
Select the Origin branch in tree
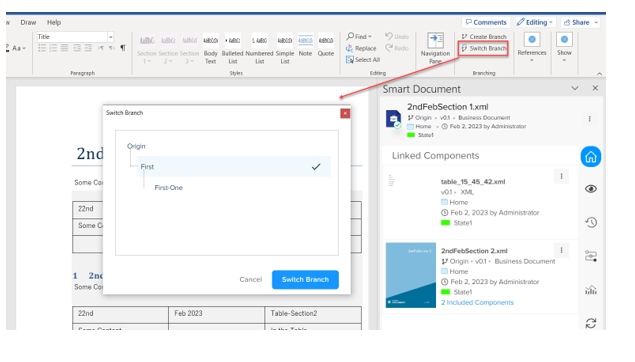coord(136,146)
